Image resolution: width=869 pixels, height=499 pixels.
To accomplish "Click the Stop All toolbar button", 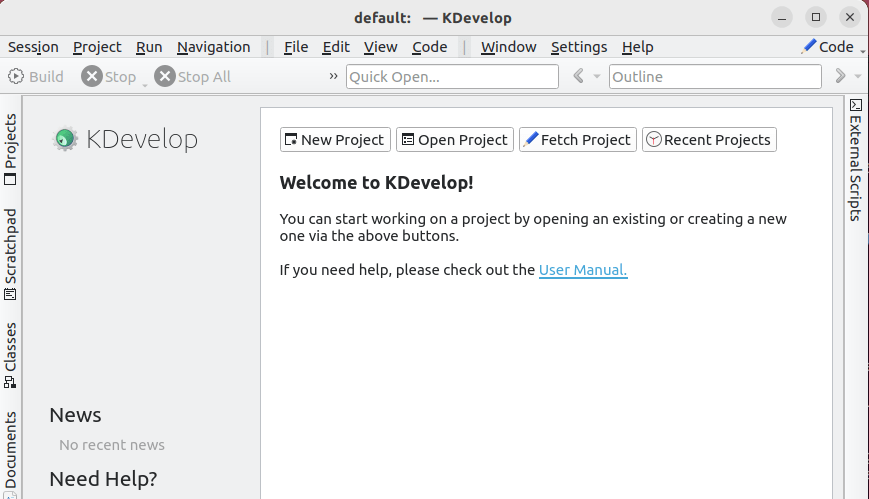I will 193,77.
